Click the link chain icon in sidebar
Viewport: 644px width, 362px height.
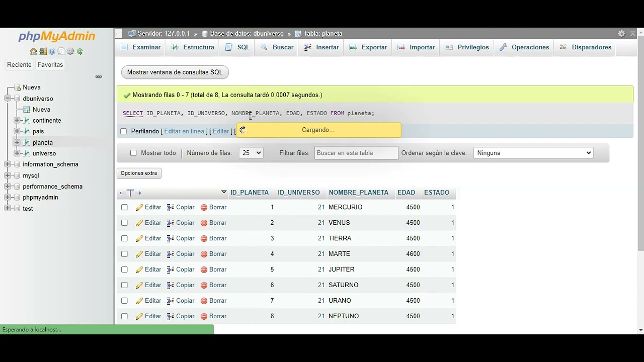99,76
